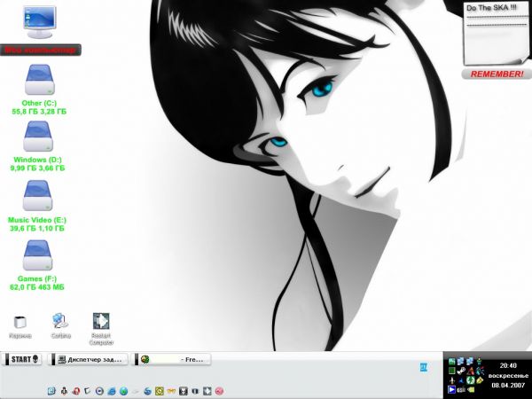Click the Steam icon in the system tray
Screen dimensions: 532x399
pos(461,371)
